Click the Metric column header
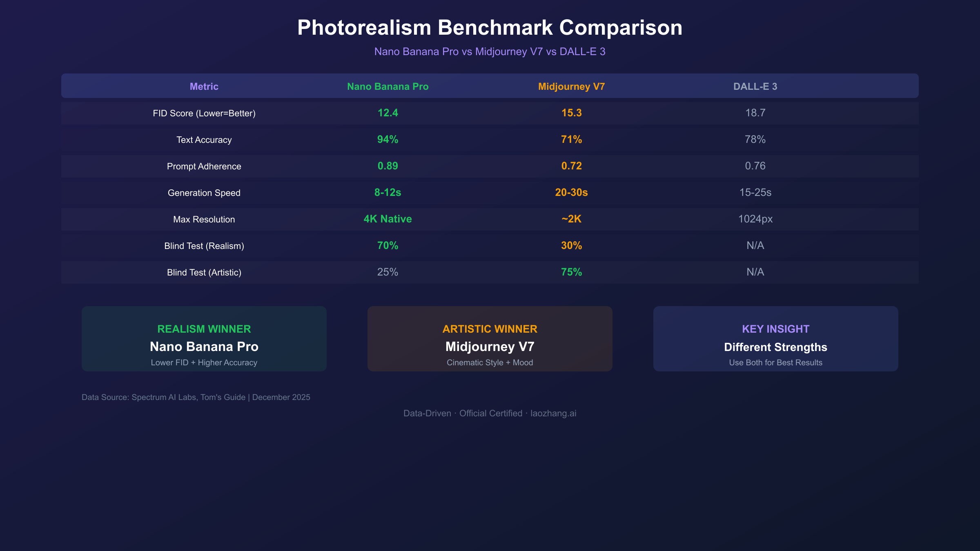This screenshot has height=551, width=980. [x=204, y=87]
